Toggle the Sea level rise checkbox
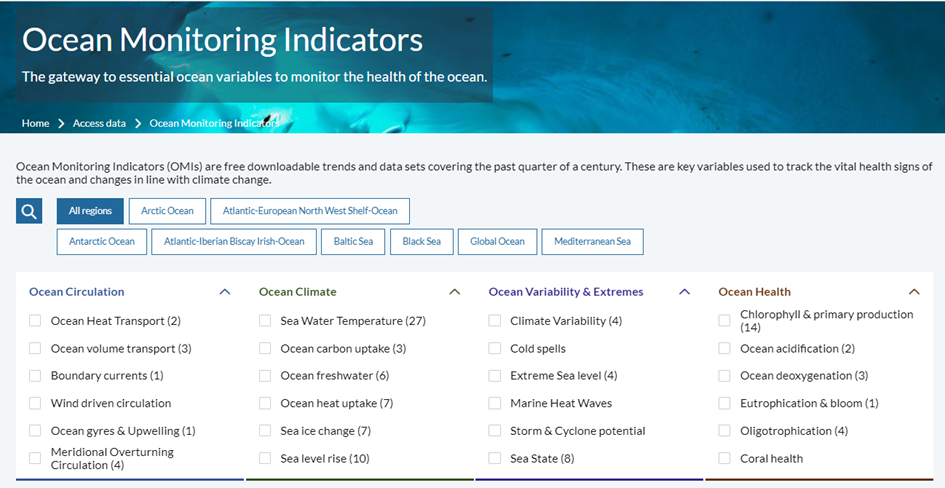Screen dimensions: 945x488 (265, 458)
